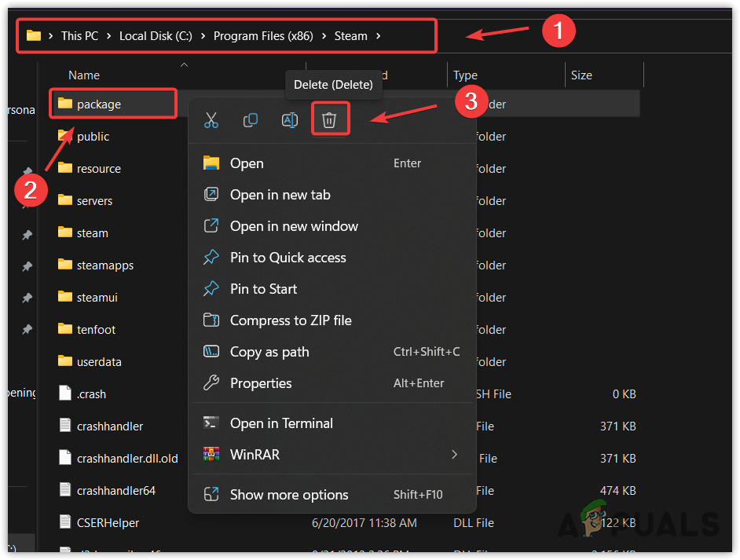The image size is (740, 560).
Task: Click the Cut scissors icon
Action: pos(211,120)
